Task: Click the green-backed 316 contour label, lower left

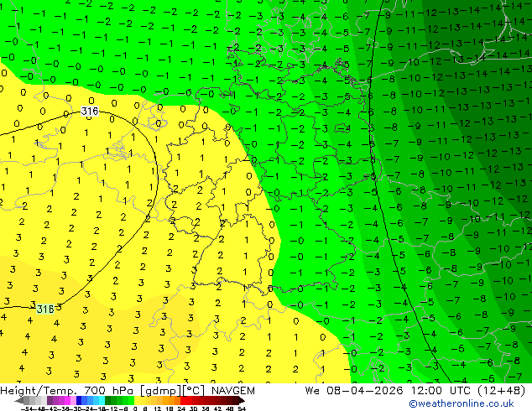Action: (x=45, y=309)
